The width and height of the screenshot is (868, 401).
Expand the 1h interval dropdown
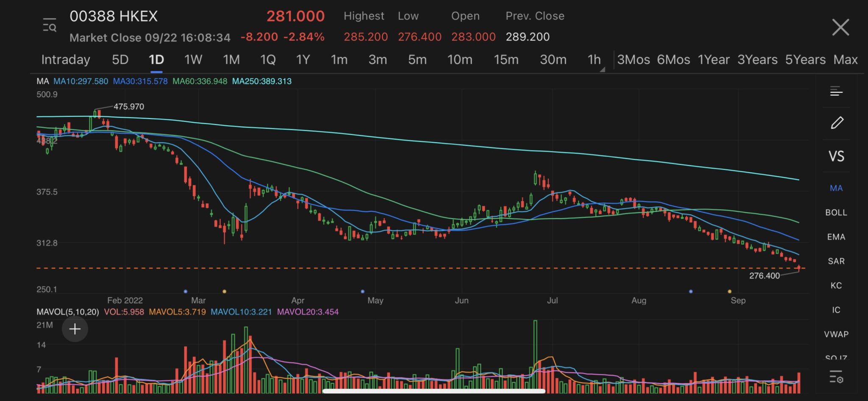point(595,61)
